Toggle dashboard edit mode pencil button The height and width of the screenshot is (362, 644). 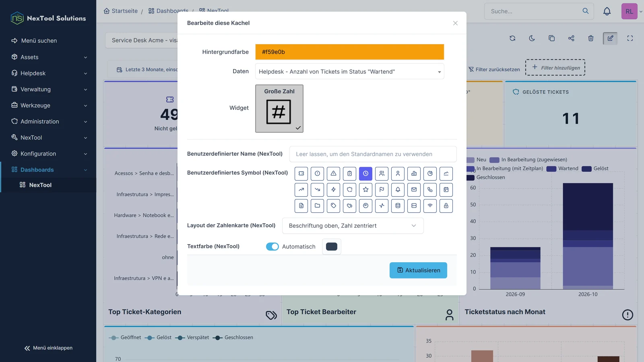click(x=610, y=38)
